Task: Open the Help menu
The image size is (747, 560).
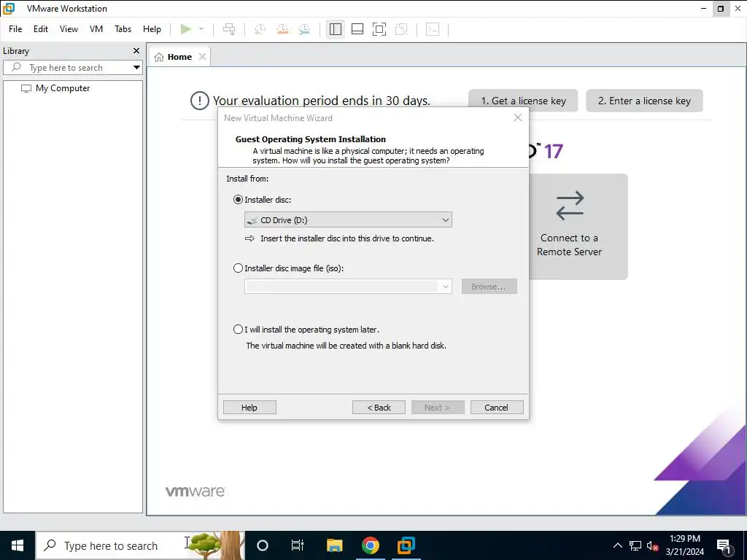Action: (x=152, y=29)
